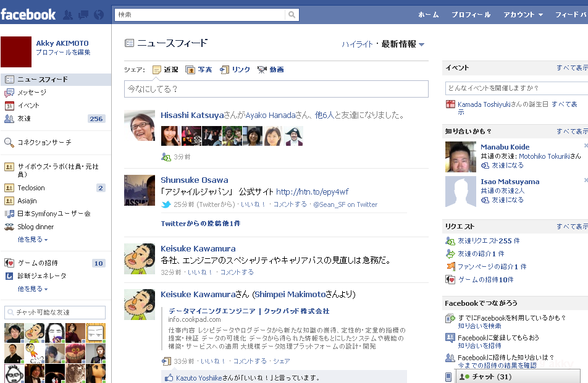Expand the アカウント account dropdown
Image resolution: width=588 pixels, height=383 pixels.
(x=523, y=14)
